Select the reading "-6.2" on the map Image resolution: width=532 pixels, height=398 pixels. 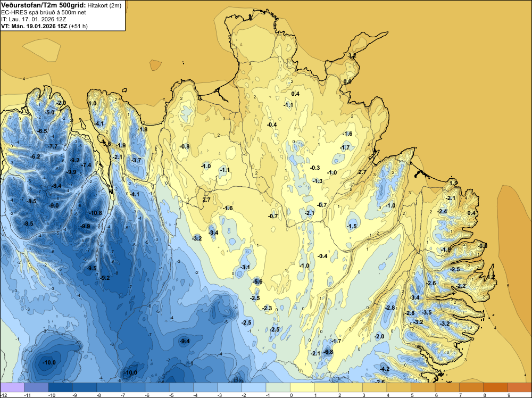[x=35, y=157]
